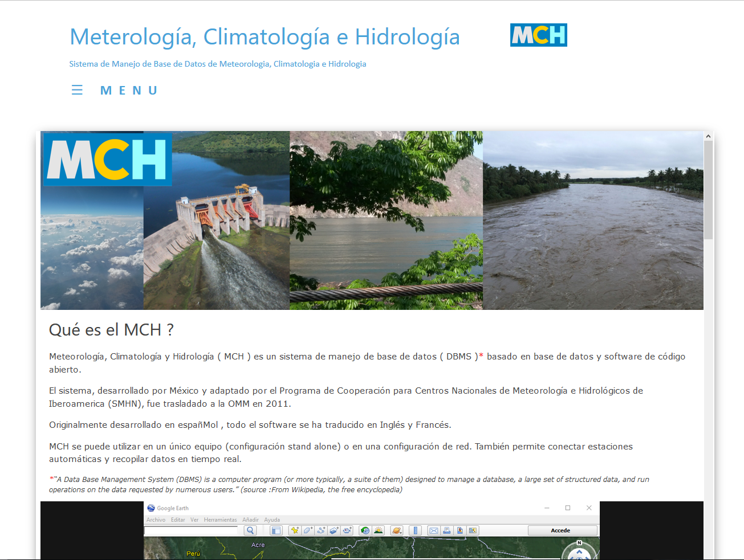Click the historical imagery clock icon
This screenshot has width=744, height=560.
(365, 530)
